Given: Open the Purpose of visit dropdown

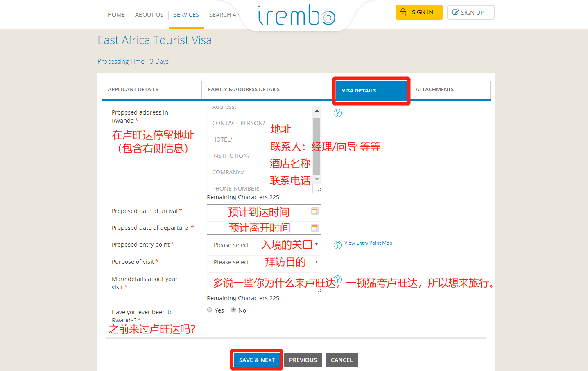Looking at the screenshot, I should (x=264, y=262).
